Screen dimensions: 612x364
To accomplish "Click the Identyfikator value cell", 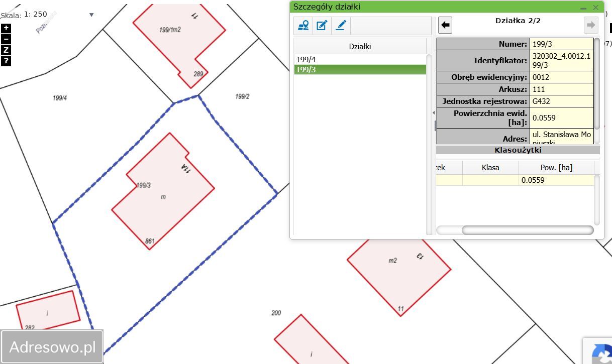I will tap(562, 61).
